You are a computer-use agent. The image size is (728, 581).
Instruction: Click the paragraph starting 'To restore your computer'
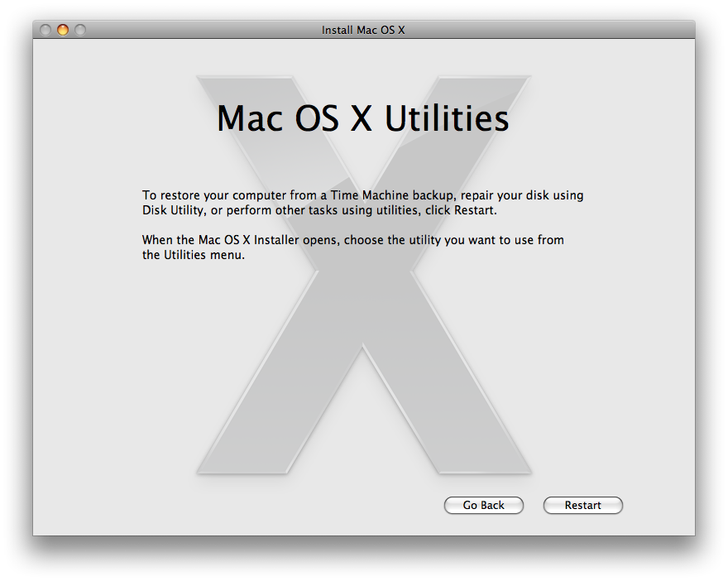pos(362,203)
